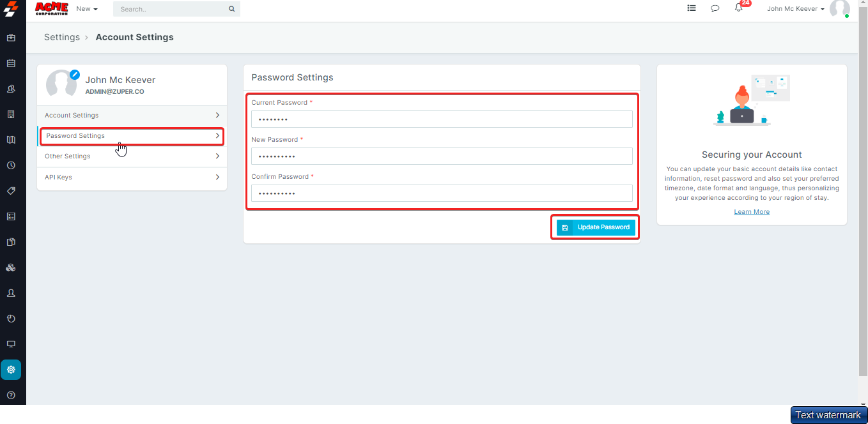Expand the API Keys section

132,178
